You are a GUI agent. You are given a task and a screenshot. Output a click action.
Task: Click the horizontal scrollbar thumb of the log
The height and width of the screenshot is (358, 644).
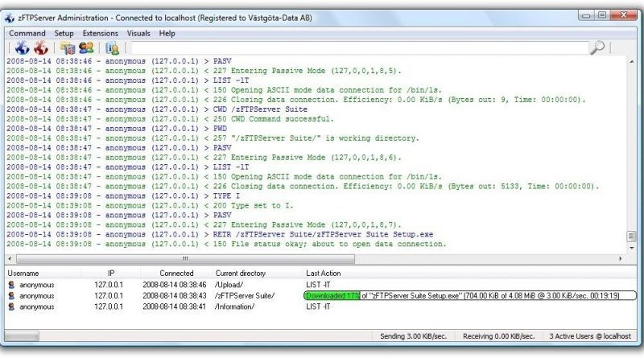185,259
